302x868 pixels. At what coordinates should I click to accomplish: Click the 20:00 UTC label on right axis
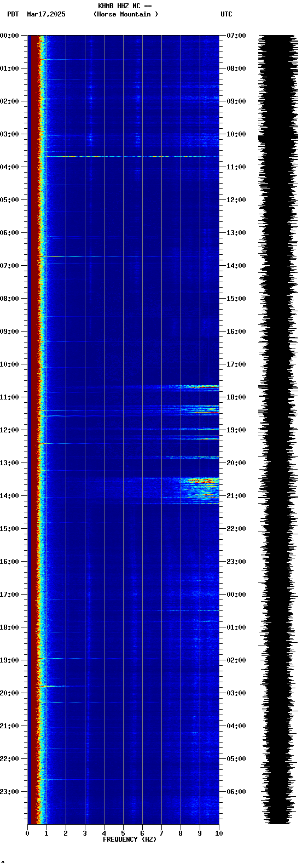tap(236, 463)
